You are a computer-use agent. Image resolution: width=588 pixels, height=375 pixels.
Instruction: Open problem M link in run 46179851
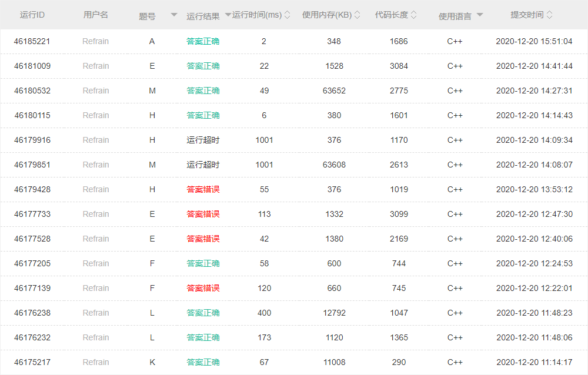coord(152,165)
